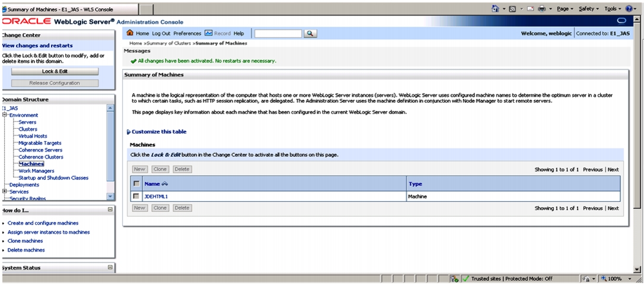The image size is (644, 295).
Task: Click Help in console toolbar
Action: click(x=238, y=34)
